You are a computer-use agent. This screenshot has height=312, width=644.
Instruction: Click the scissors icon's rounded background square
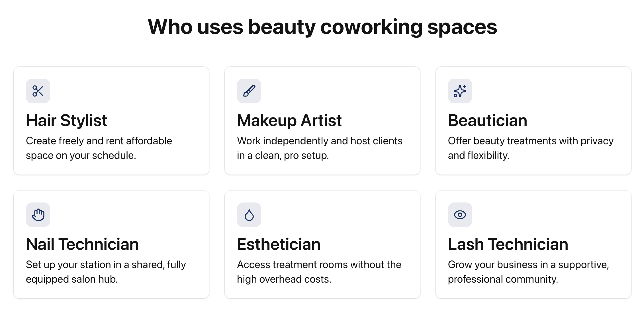tap(38, 91)
